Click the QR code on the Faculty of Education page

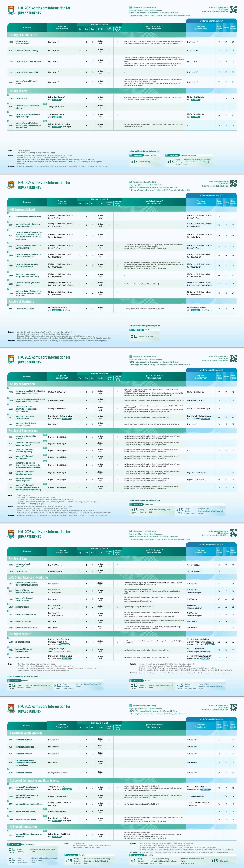233,358
